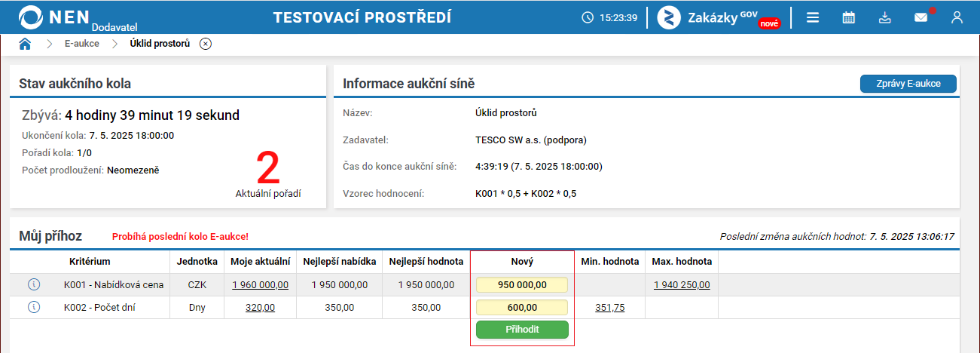The height and width of the screenshot is (353, 980).
Task: Show info for K001 - Nabídková cena
Action: (33, 284)
